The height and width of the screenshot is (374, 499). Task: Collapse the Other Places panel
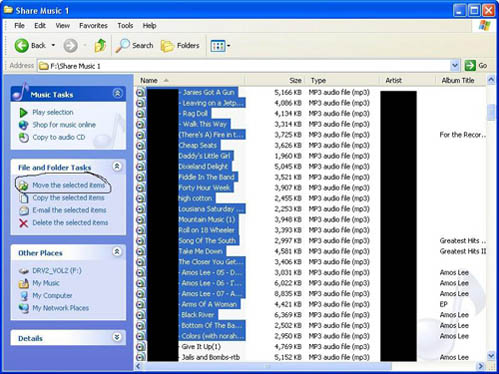coord(117,251)
